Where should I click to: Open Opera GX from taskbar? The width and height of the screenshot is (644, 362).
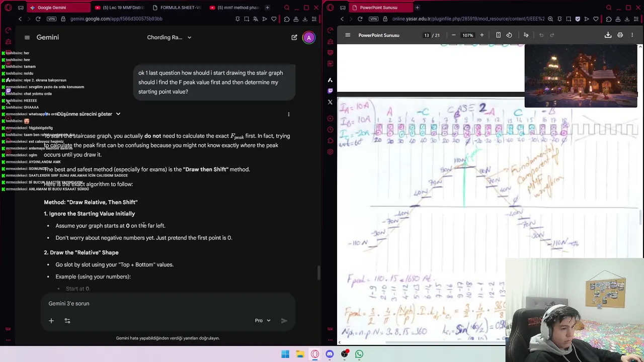[315, 354]
